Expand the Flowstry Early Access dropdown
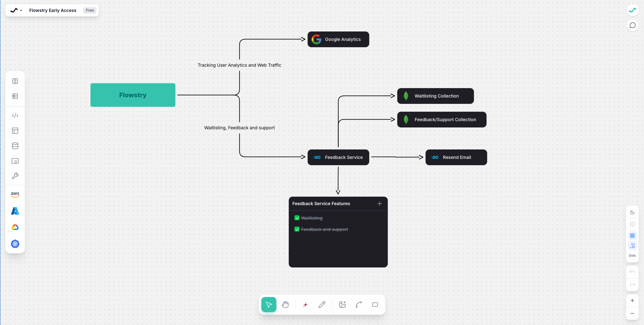644x325 pixels. coord(21,10)
